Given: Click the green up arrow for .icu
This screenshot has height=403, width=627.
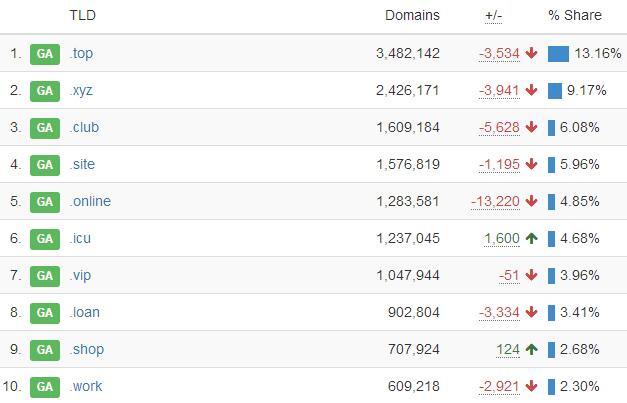Looking at the screenshot, I should tap(531, 239).
